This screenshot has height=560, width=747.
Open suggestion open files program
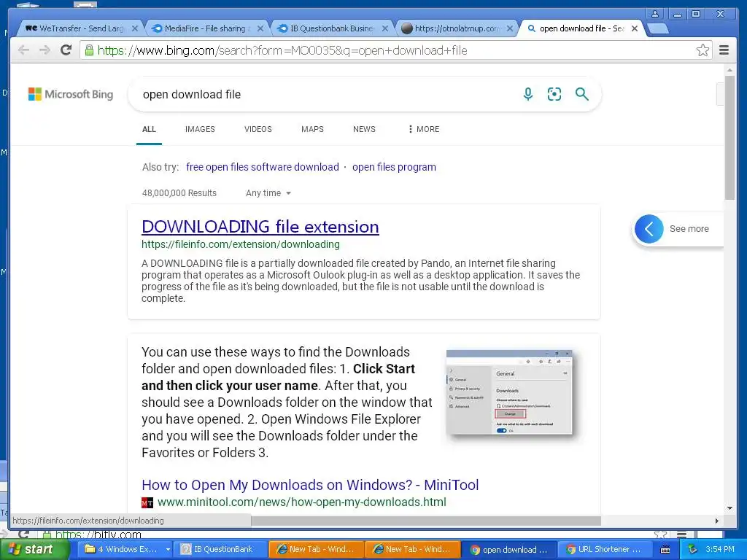click(x=394, y=167)
